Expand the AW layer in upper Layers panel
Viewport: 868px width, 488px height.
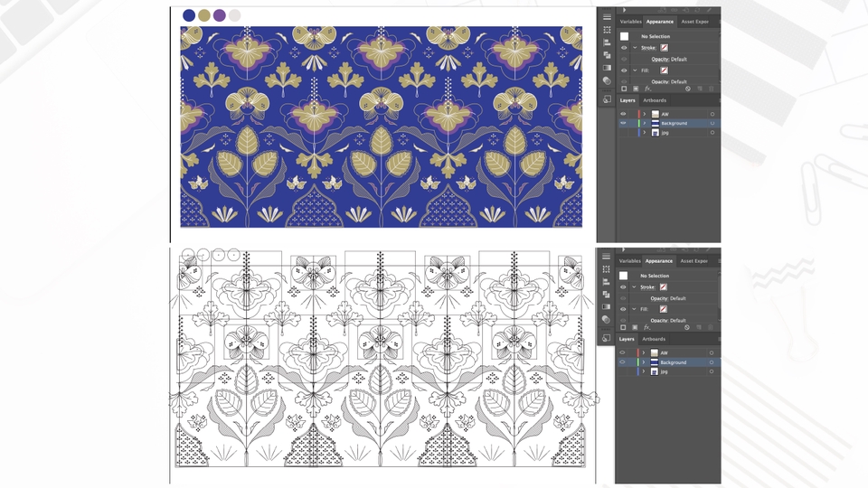644,115
